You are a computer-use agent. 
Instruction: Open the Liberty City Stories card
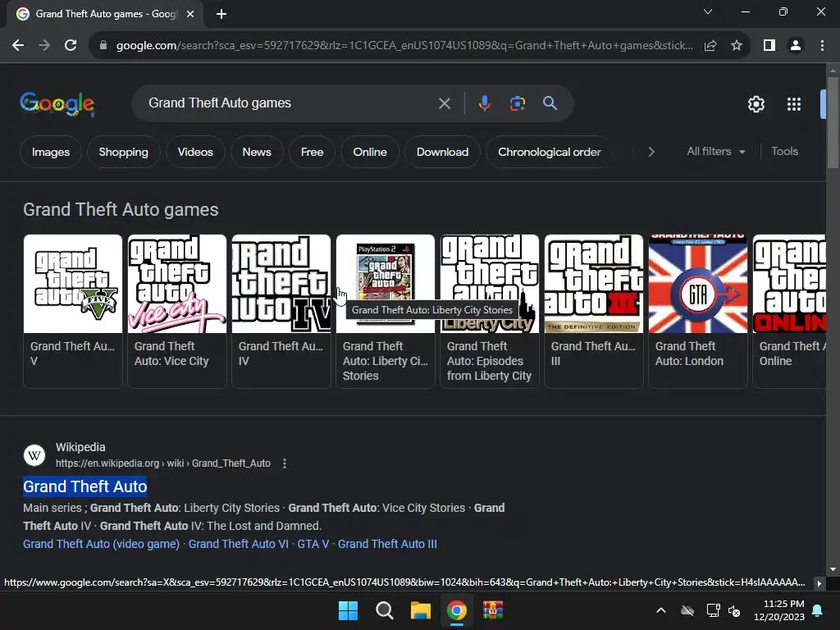point(386,311)
